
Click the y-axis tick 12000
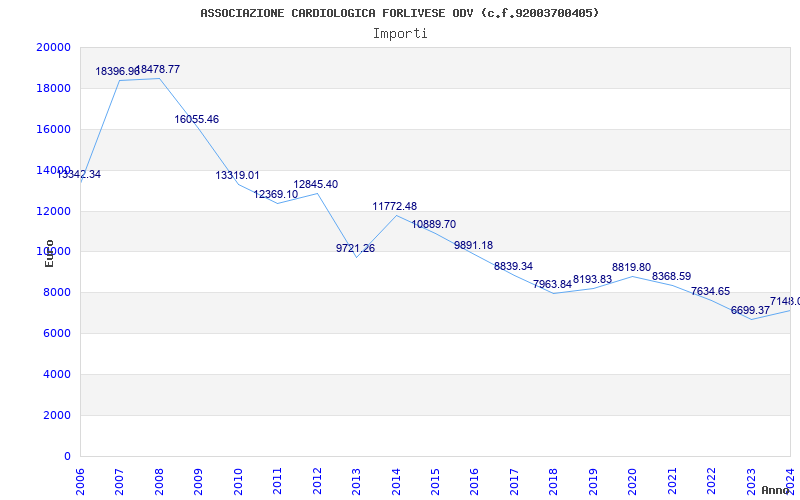pyautogui.click(x=53, y=211)
